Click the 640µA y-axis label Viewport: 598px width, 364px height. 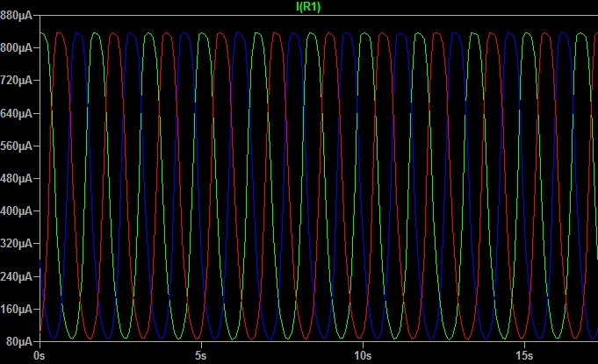coord(17,113)
